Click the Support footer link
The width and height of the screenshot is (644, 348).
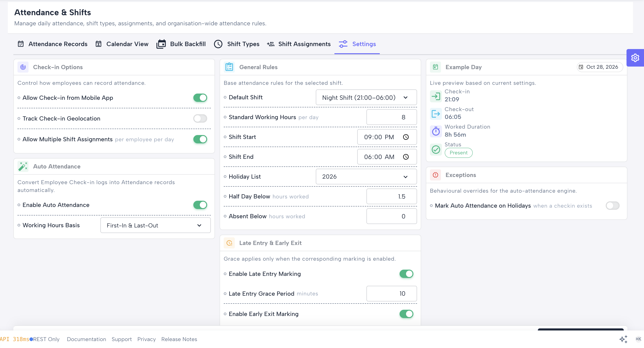(x=122, y=339)
